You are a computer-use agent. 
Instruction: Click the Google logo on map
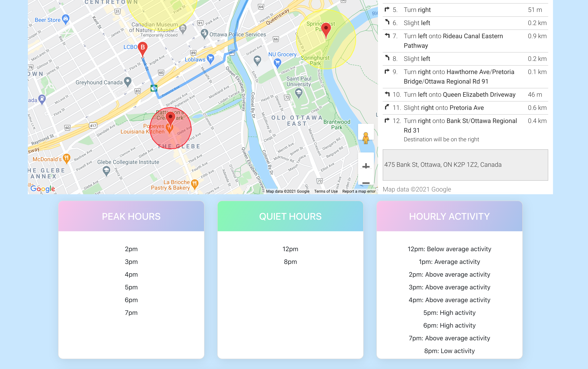click(43, 189)
